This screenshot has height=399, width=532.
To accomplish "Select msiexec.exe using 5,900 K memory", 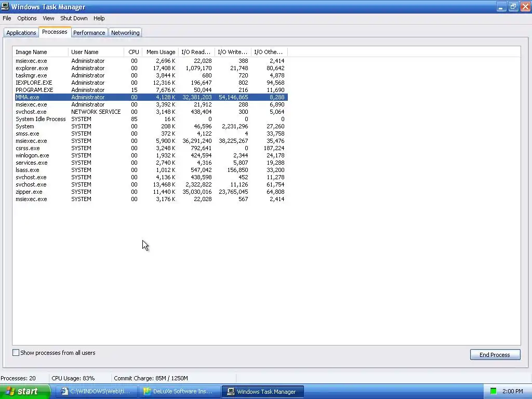I will coord(150,141).
